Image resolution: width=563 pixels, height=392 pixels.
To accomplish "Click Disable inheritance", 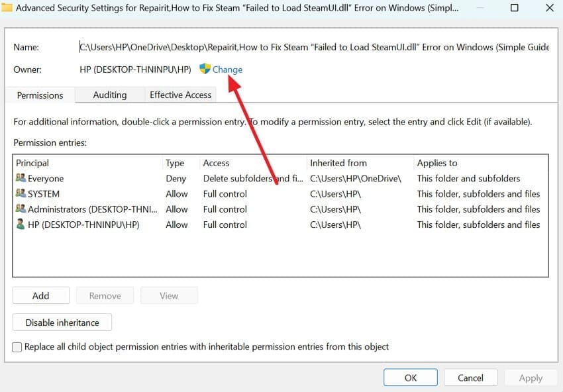I will coord(62,322).
